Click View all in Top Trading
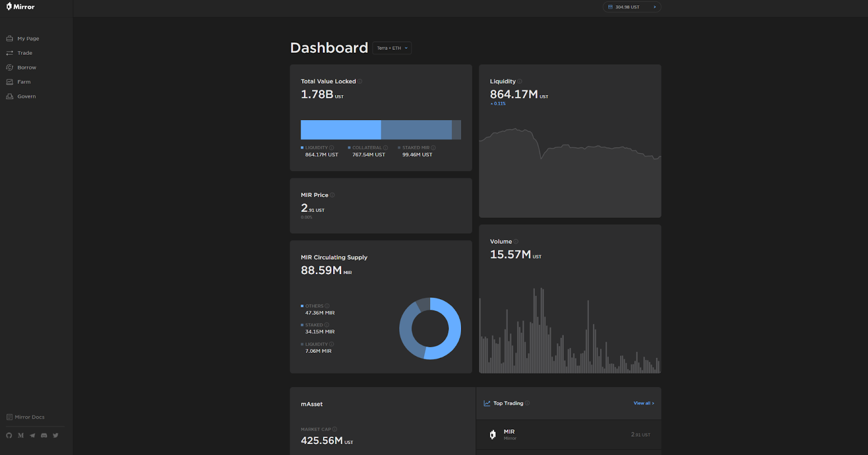This screenshot has height=455, width=868. (x=644, y=403)
